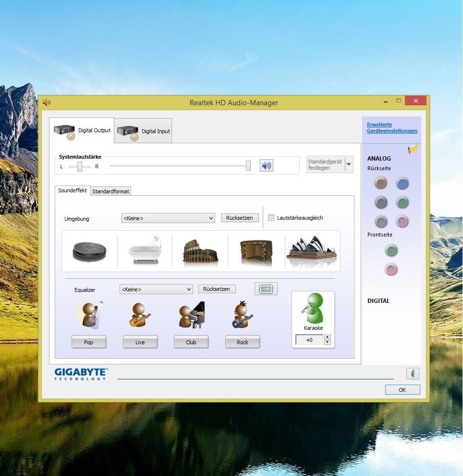Click the green Karaoke singer icon

click(x=313, y=308)
